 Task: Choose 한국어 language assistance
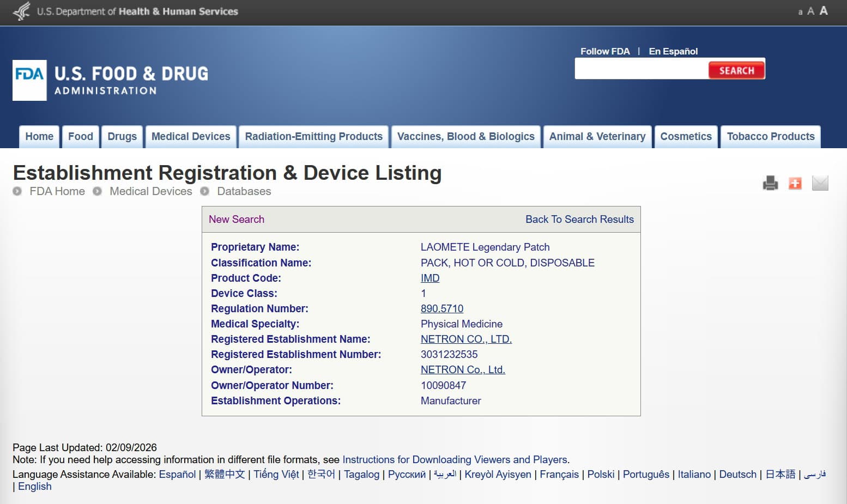tap(321, 474)
